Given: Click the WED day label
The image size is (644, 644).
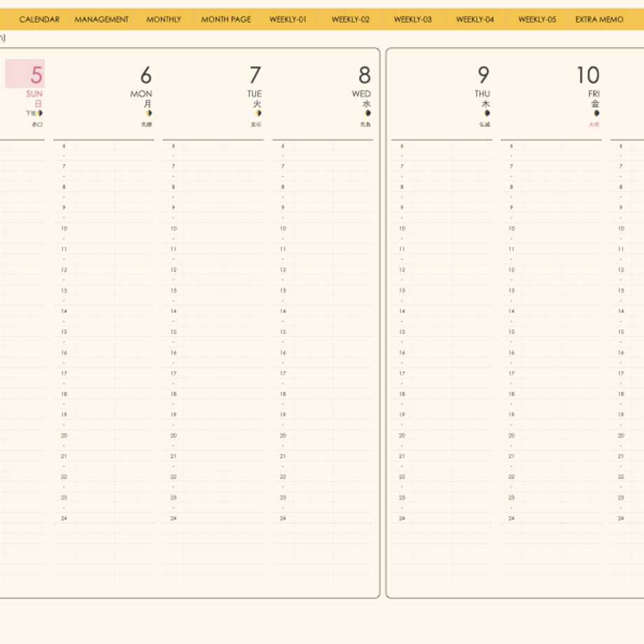Looking at the screenshot, I should click(x=361, y=94).
